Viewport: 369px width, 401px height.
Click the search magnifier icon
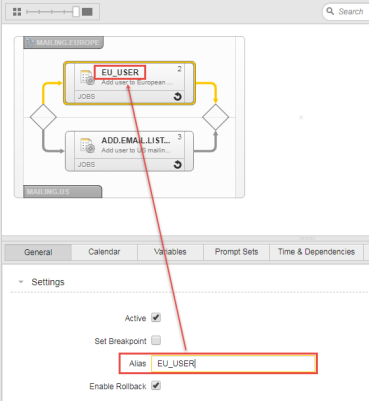(330, 11)
